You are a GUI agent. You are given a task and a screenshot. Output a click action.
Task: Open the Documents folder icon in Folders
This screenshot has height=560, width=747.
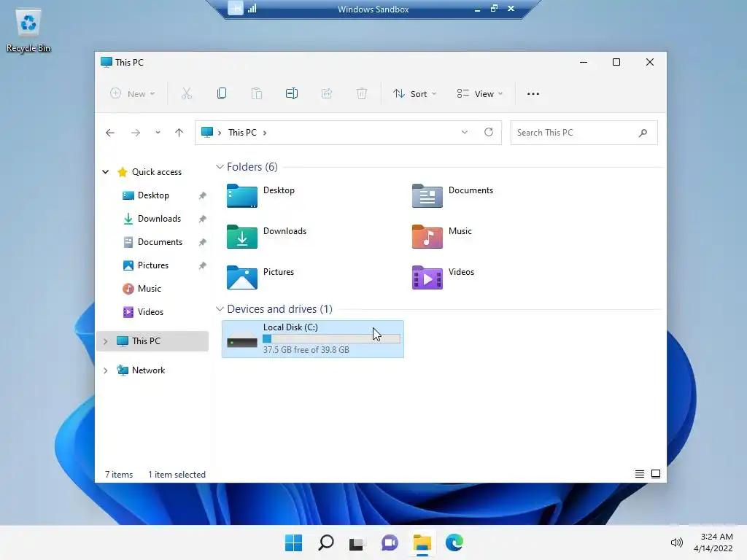click(427, 195)
